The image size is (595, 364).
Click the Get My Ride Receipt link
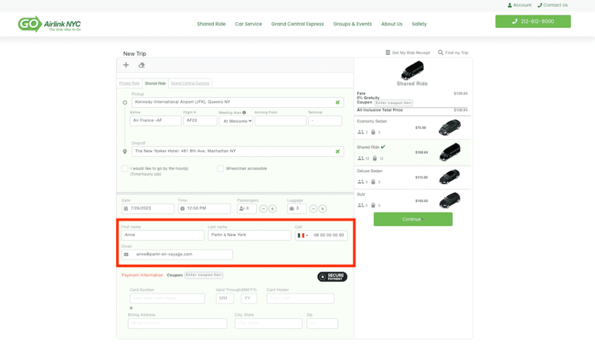coord(408,53)
